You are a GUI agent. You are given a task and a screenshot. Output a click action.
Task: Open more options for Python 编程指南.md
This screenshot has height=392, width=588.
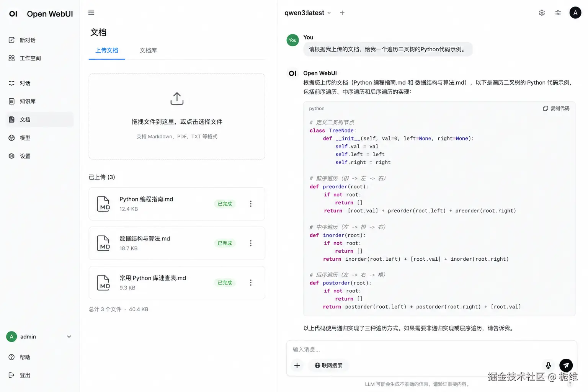[x=251, y=204]
